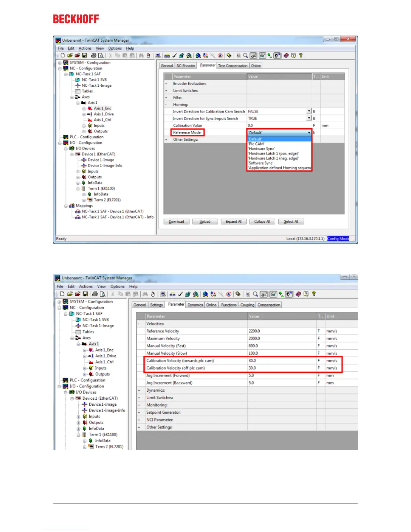The width and height of the screenshot is (411, 532).
Task: Click Print icon in upper window toolbar
Action: [x=93, y=55]
